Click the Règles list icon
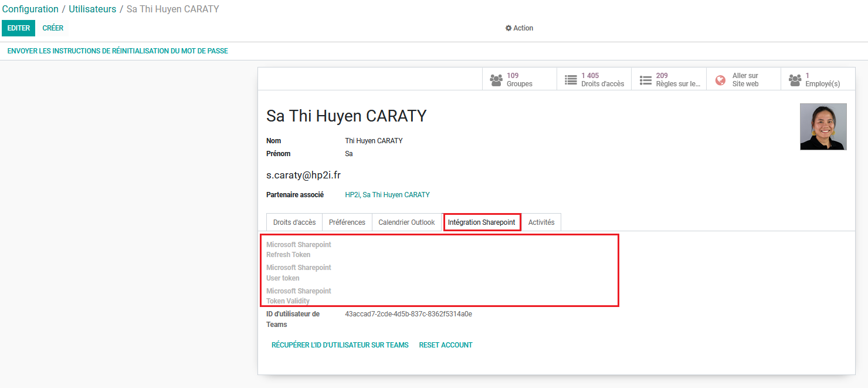868x388 pixels. click(x=646, y=80)
